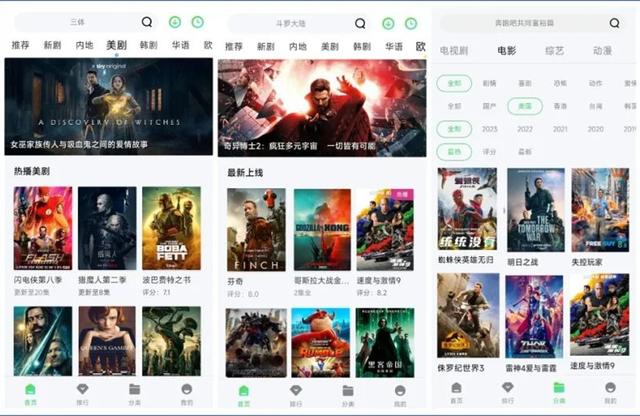Open 排行 ranking diamond icon on right screen
The height and width of the screenshot is (416, 640).
(507, 387)
